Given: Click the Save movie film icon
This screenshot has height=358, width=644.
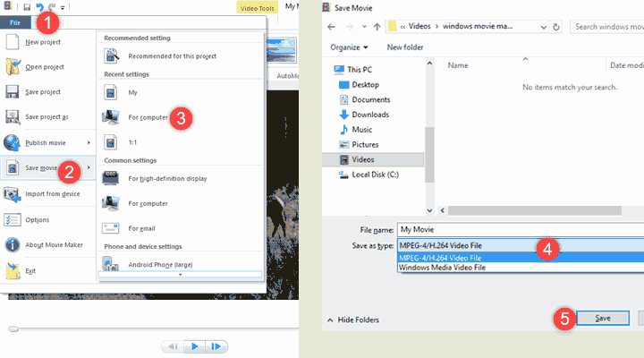Looking at the screenshot, I should [x=13, y=167].
